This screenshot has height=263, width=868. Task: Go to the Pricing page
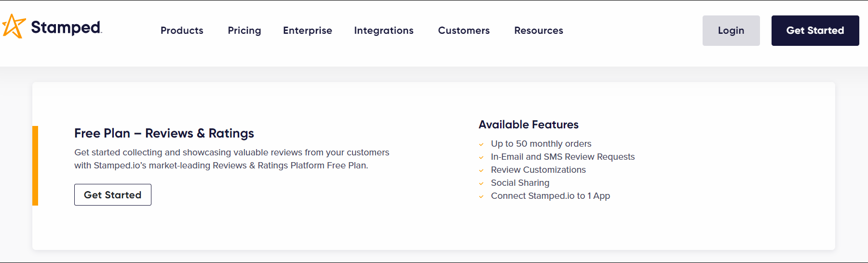point(244,30)
